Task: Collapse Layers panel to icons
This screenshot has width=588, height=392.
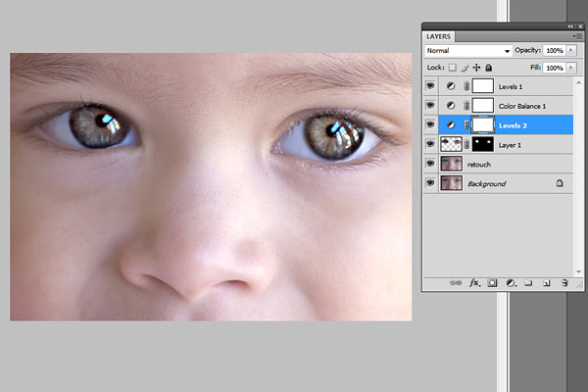Action: pos(570,26)
